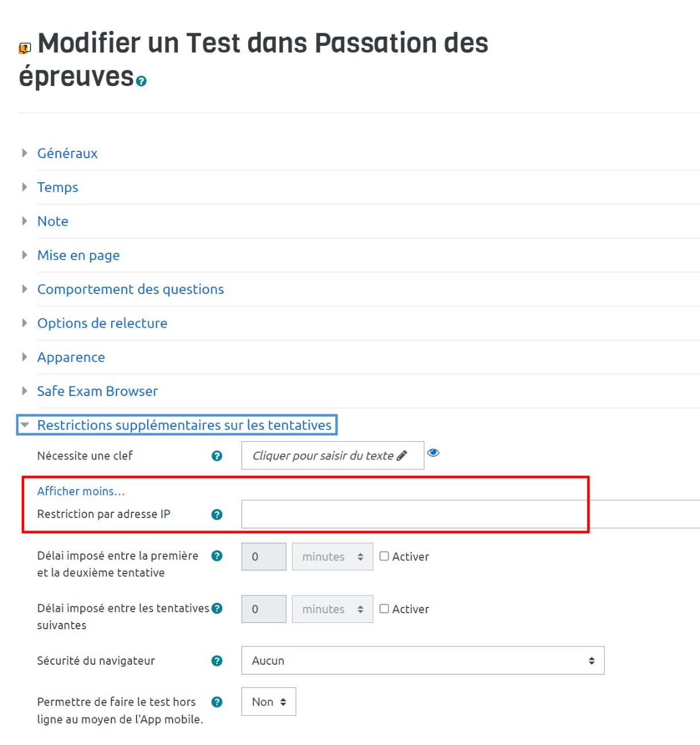This screenshot has width=700, height=745.
Task: Click the Afficher moins link
Action: click(81, 491)
